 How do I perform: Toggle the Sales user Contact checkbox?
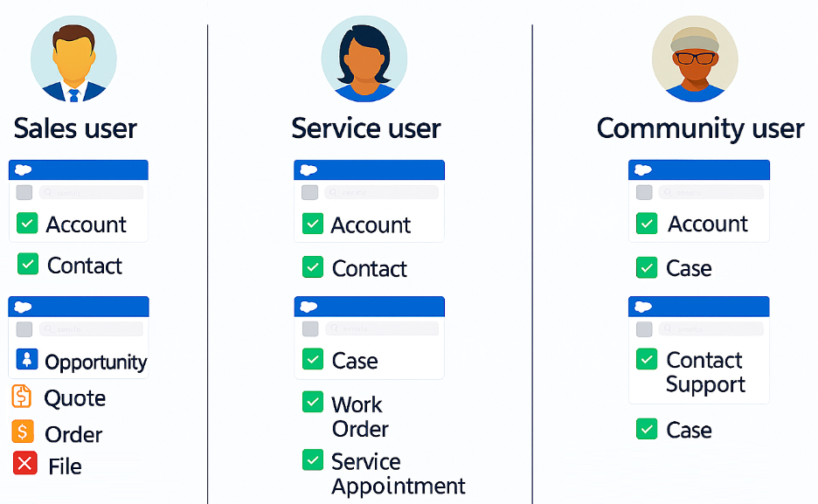pyautogui.click(x=28, y=264)
